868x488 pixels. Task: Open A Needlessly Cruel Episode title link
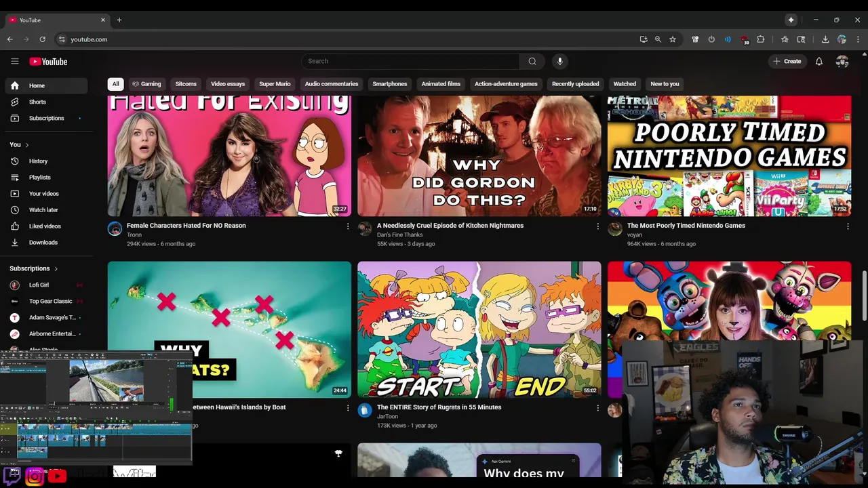(x=450, y=226)
